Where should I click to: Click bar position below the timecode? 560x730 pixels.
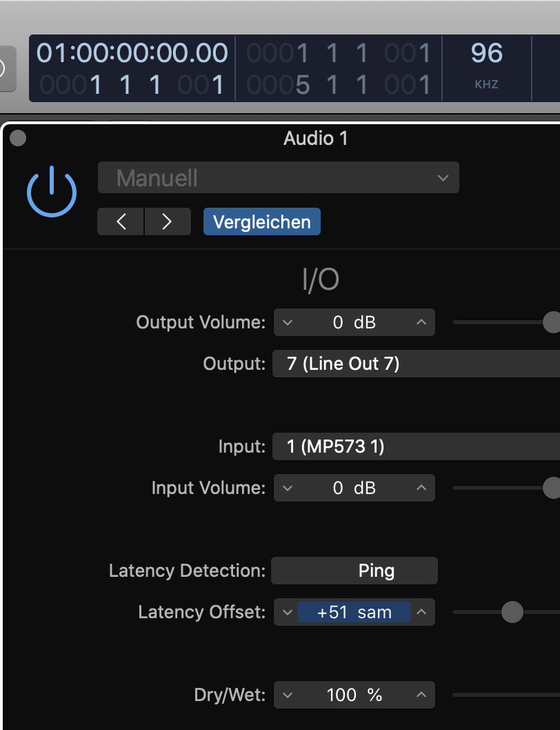coord(132,85)
